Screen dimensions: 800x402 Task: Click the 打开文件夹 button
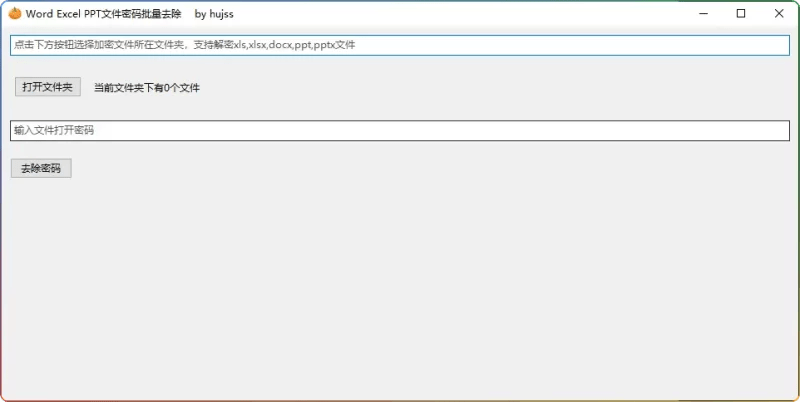(x=47, y=87)
